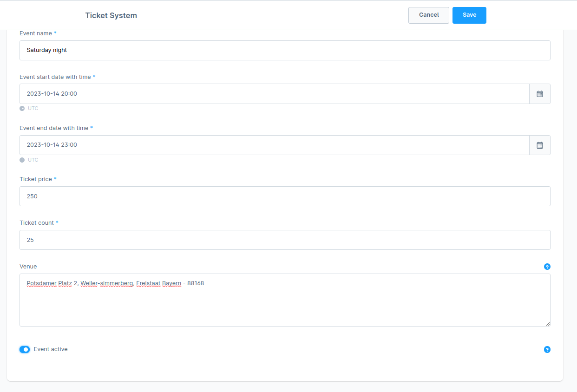577x392 pixels.
Task: Focus the Venue address text area
Action: coord(285,300)
